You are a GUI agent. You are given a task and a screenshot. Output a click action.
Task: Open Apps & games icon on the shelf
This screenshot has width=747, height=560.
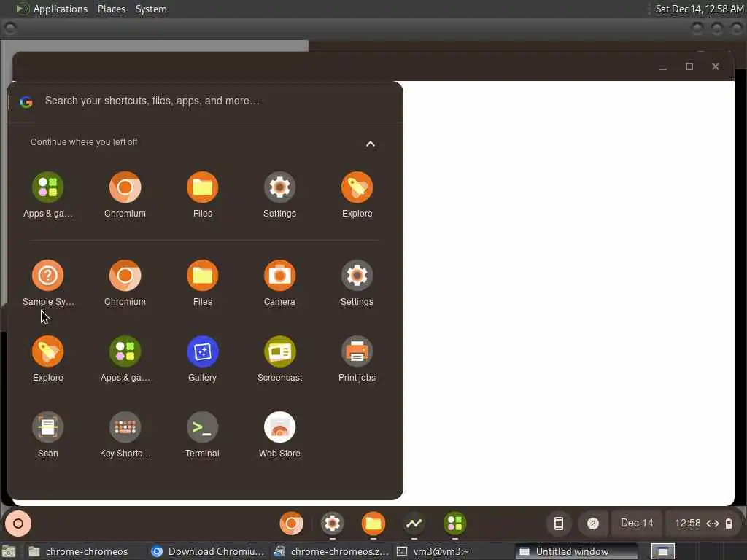click(x=455, y=524)
